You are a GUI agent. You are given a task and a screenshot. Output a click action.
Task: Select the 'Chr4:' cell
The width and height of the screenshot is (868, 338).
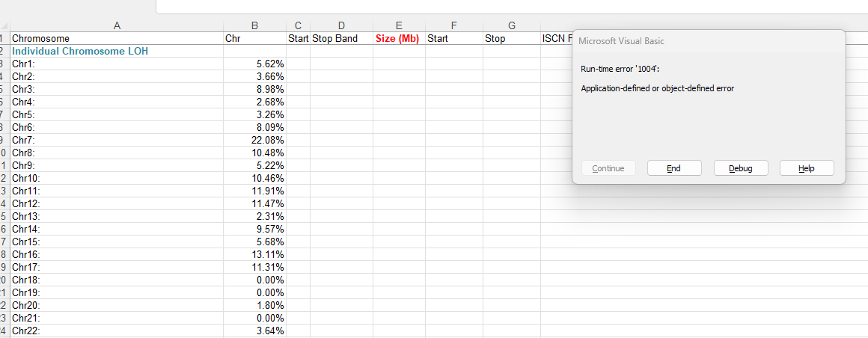(x=117, y=102)
